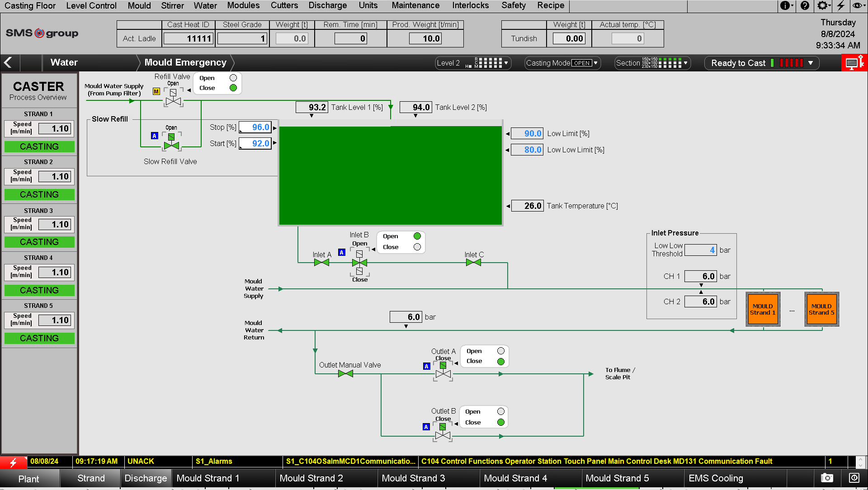This screenshot has width=868, height=490.
Task: Click the Tank Level 1 marker arrow
Action: point(311,116)
